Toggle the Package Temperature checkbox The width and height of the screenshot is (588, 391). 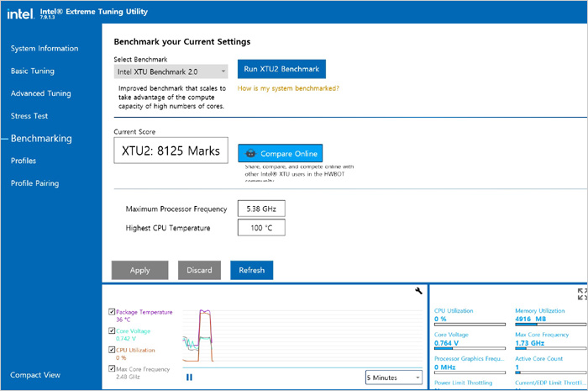112,311
